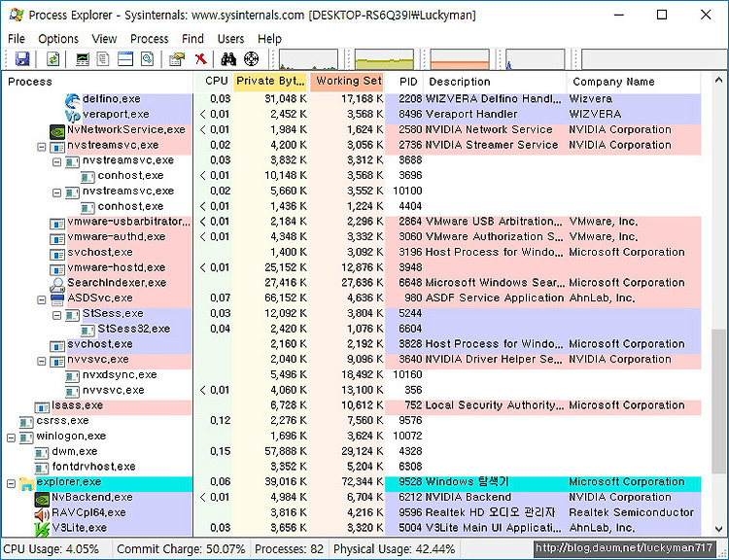
Task: Click the Save toolbar icon
Action: (x=21, y=59)
